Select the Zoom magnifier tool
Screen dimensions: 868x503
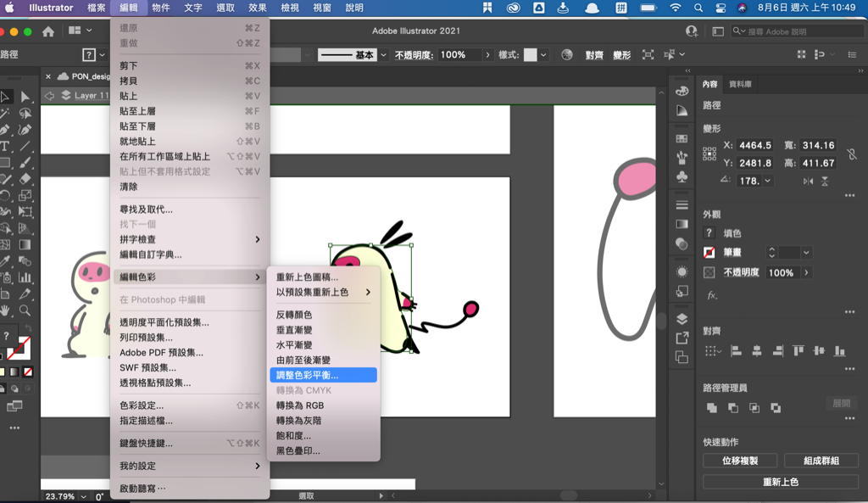[x=25, y=310]
